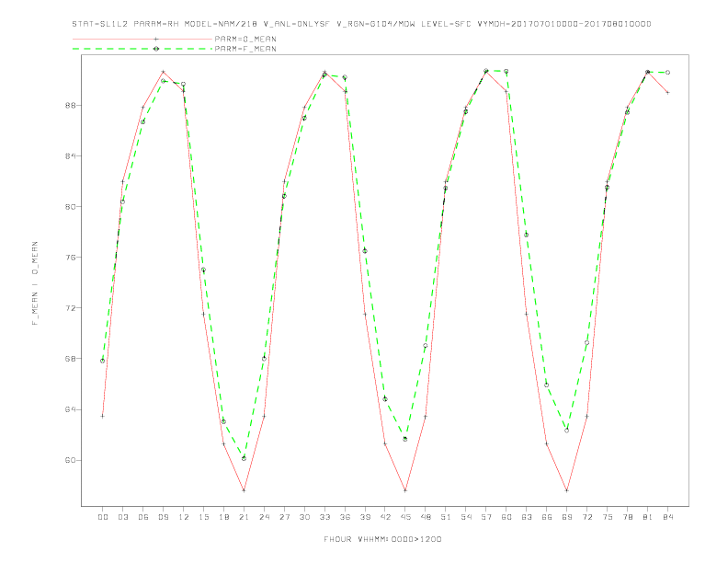Click the y-axis tick label 84
The height and width of the screenshot is (563, 728).
point(71,156)
